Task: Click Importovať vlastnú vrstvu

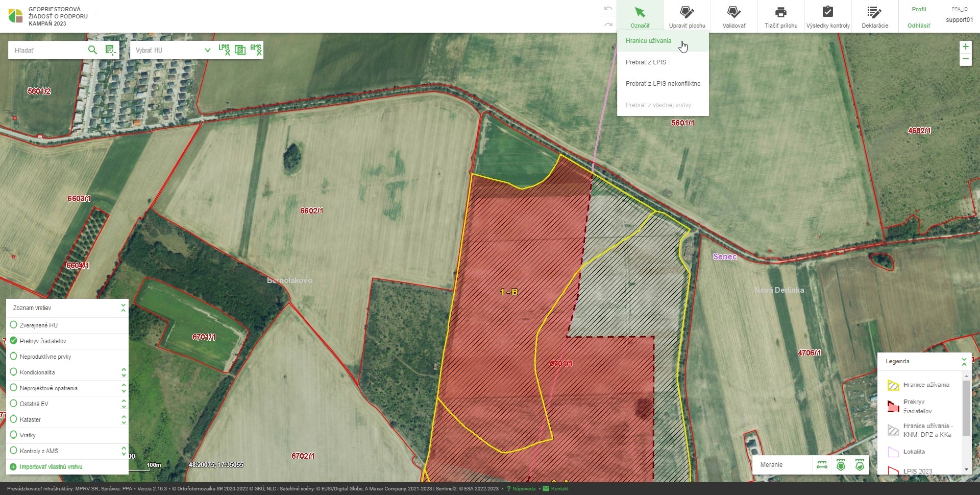Action: [x=51, y=467]
